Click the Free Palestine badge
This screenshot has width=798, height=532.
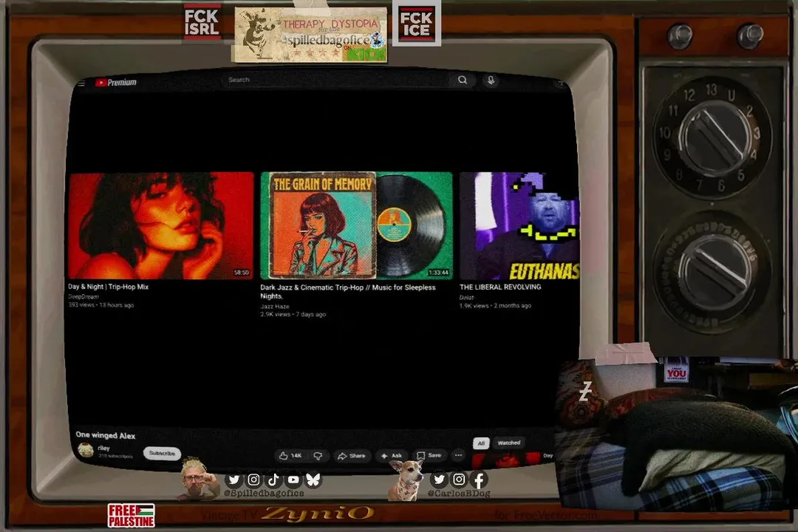click(132, 516)
